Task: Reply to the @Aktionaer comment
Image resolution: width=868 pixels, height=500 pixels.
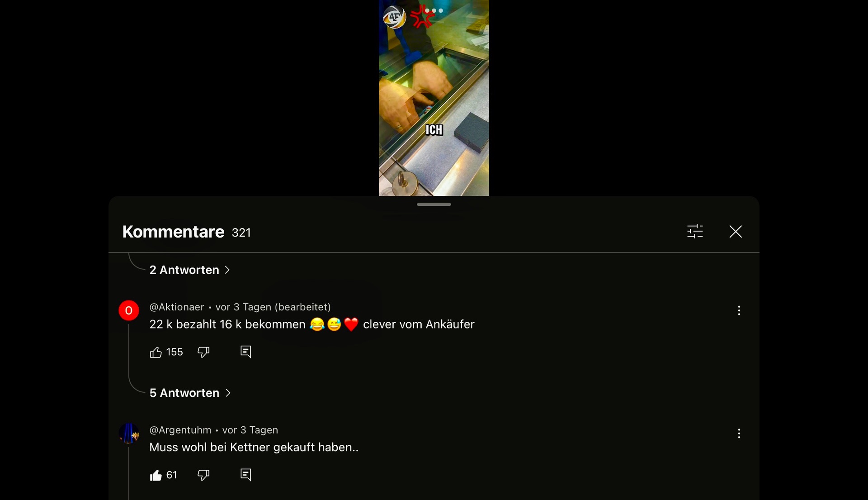Action: coord(245,352)
